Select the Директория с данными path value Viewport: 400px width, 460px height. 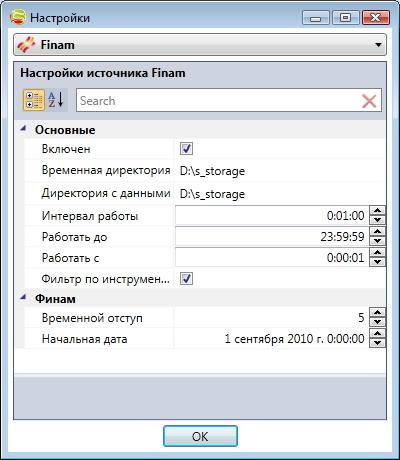coord(212,194)
